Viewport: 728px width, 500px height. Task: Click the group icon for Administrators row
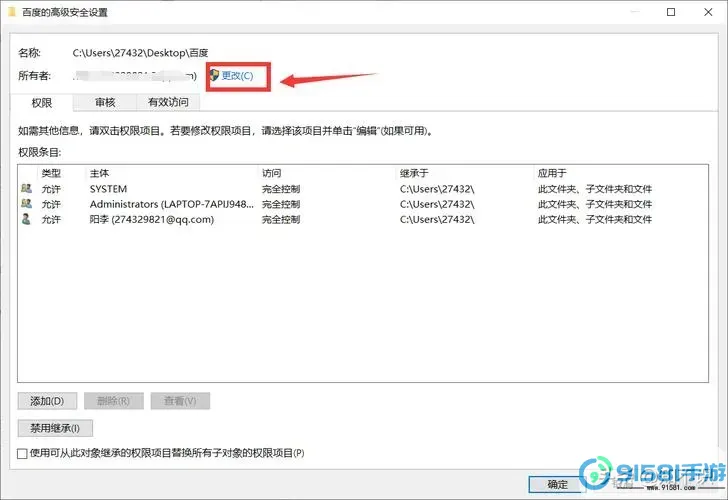[x=26, y=203]
